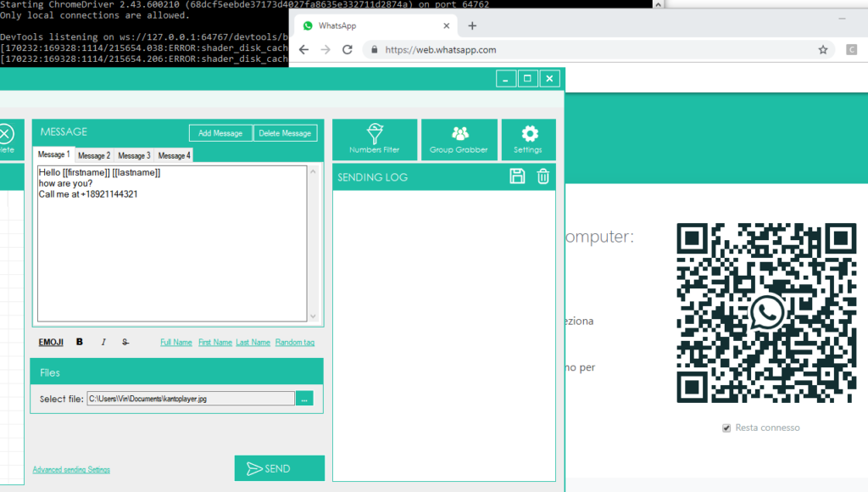The image size is (868, 492).
Task: Apply bold formatting to the message
Action: [80, 342]
